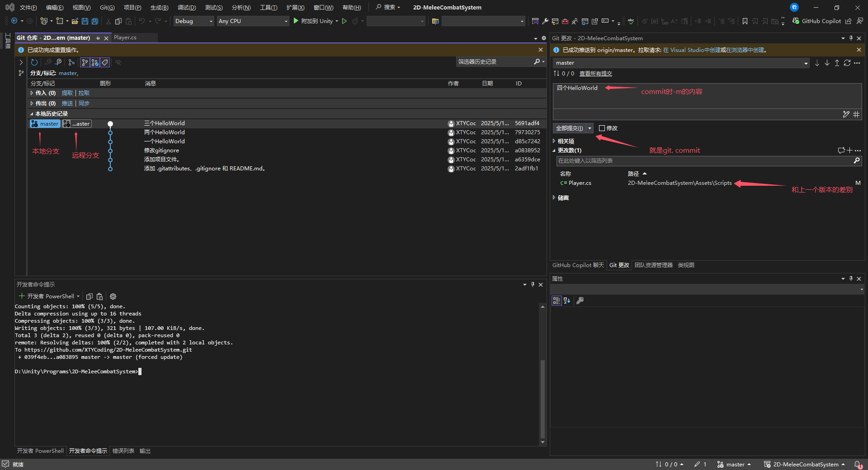Open the Any CPU platform dropdown

(253, 21)
